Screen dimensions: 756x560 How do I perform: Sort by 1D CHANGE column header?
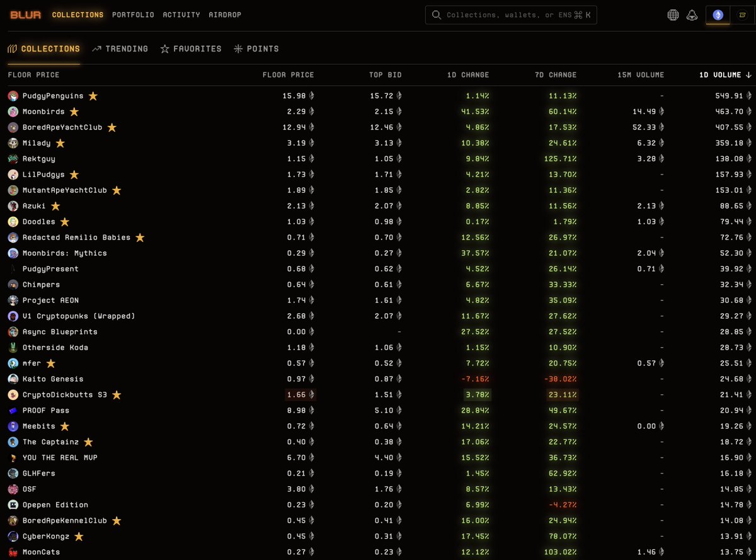point(468,75)
